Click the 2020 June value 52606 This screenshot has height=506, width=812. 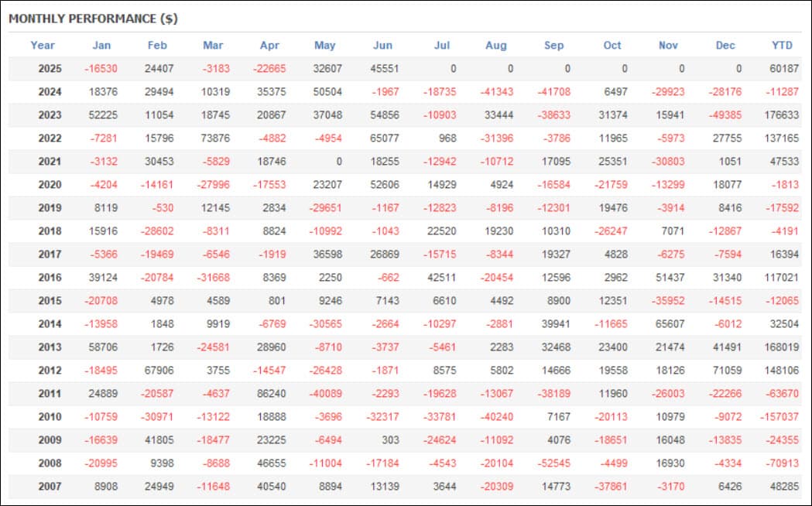point(385,185)
